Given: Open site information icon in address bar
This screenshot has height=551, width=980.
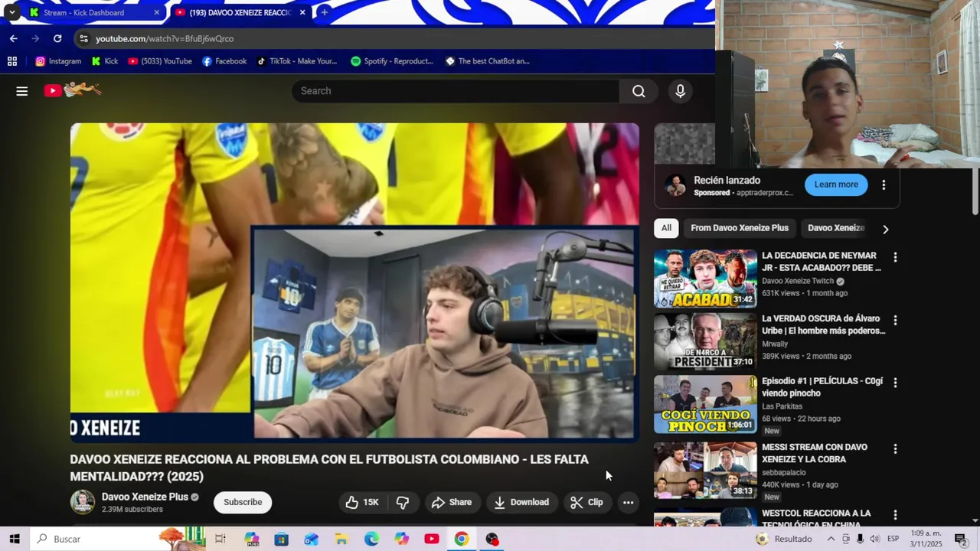Looking at the screenshot, I should (83, 38).
